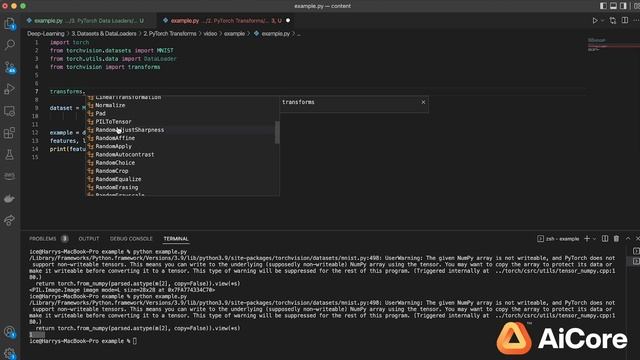Toggle the primary side bar layout
The width and height of the screenshot is (640, 360).
[603, 6]
